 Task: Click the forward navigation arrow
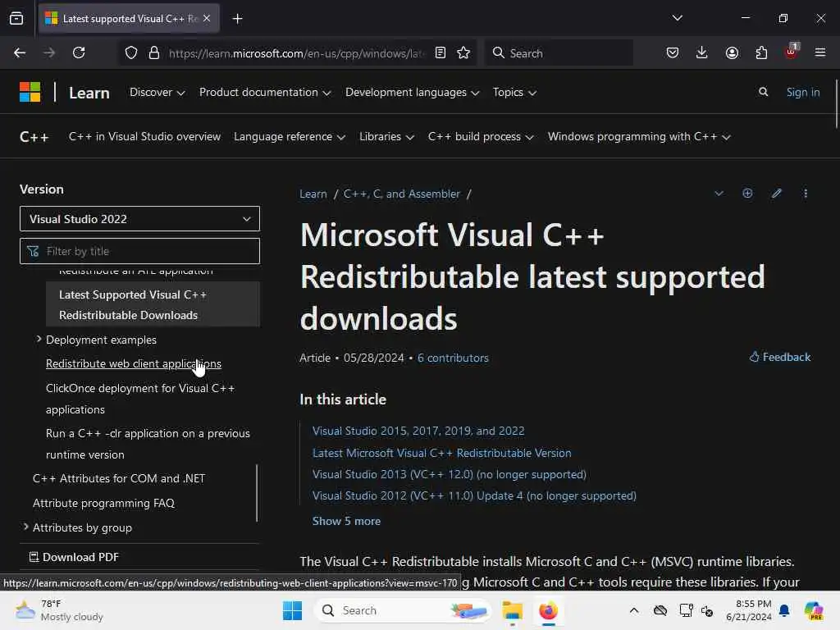tap(49, 52)
